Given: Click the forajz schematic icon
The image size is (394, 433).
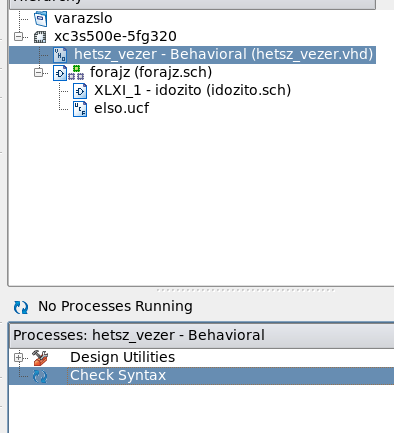Looking at the screenshot, I should [60, 73].
